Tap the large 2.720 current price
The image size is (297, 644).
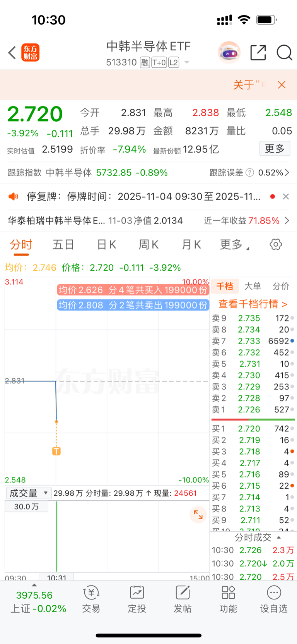click(35, 114)
